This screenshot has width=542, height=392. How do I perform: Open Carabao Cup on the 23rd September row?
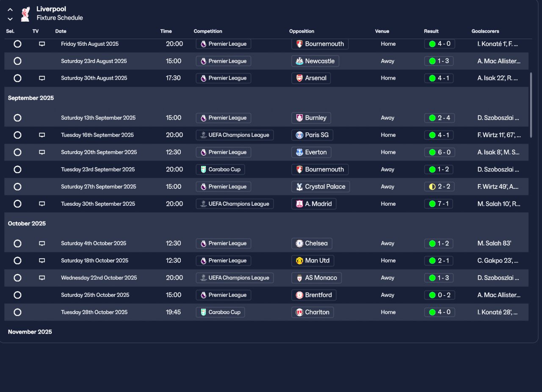click(220, 169)
